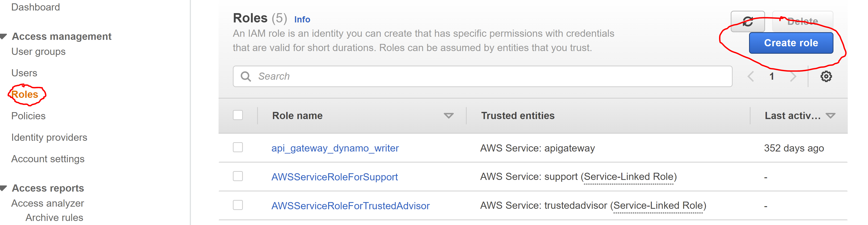The width and height of the screenshot is (868, 225).
Task: Go to previous page arrow
Action: tap(751, 77)
